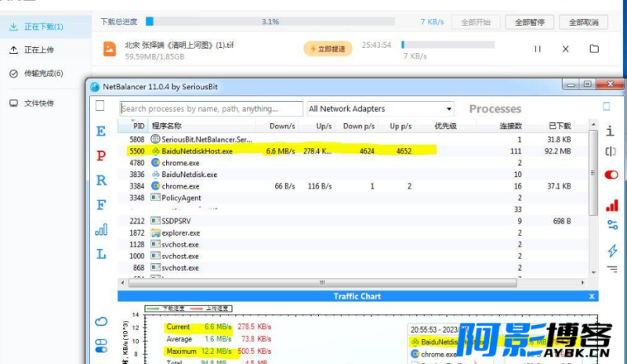This screenshot has width=627, height=364.
Task: Click the NetBalancer sidebar P icon
Action: point(101,156)
